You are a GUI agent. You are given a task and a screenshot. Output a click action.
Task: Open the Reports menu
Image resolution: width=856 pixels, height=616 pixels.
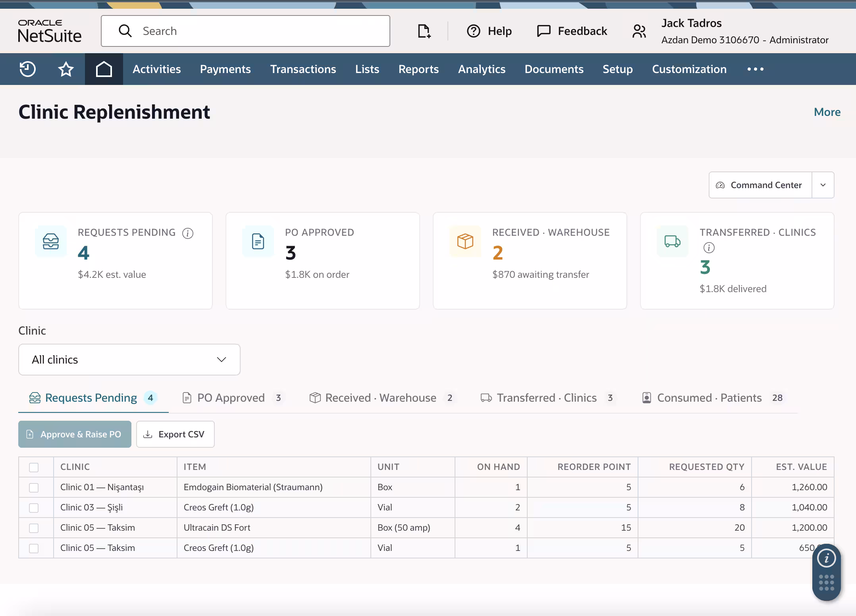pos(419,69)
